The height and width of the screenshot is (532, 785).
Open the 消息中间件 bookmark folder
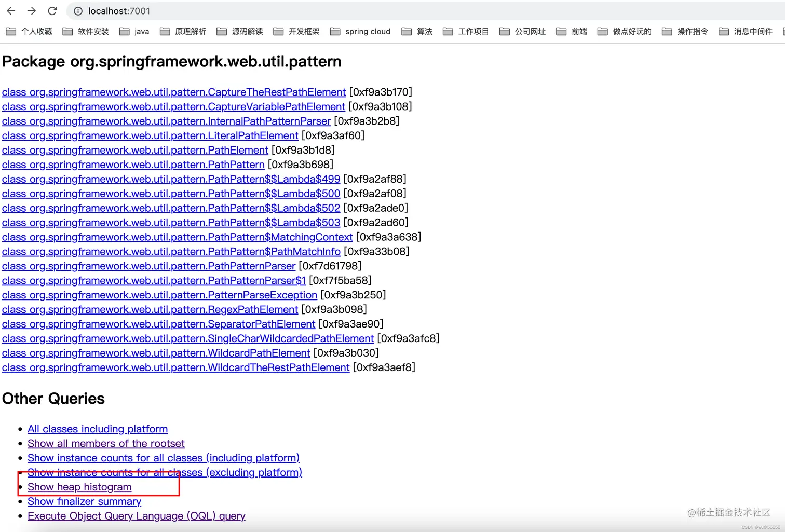tap(746, 32)
